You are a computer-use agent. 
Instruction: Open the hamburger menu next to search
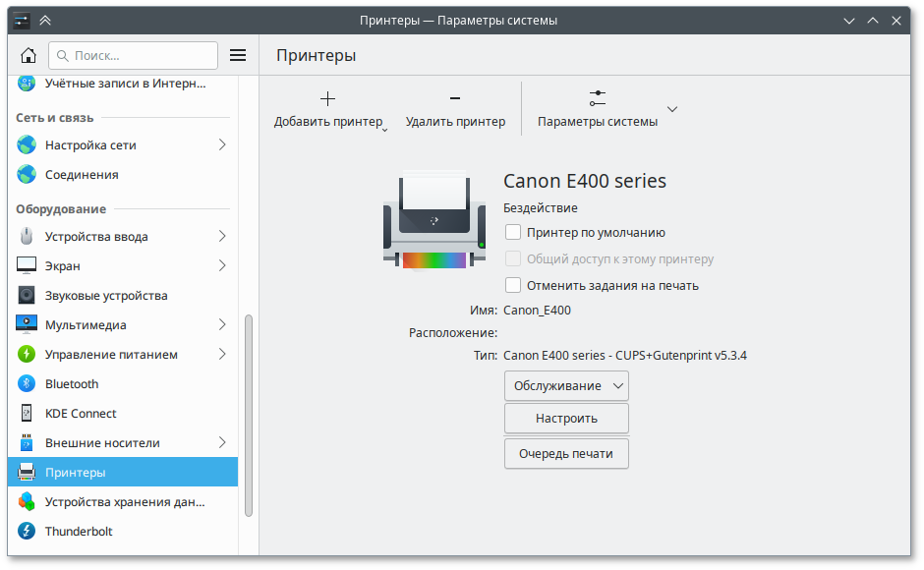(x=238, y=55)
